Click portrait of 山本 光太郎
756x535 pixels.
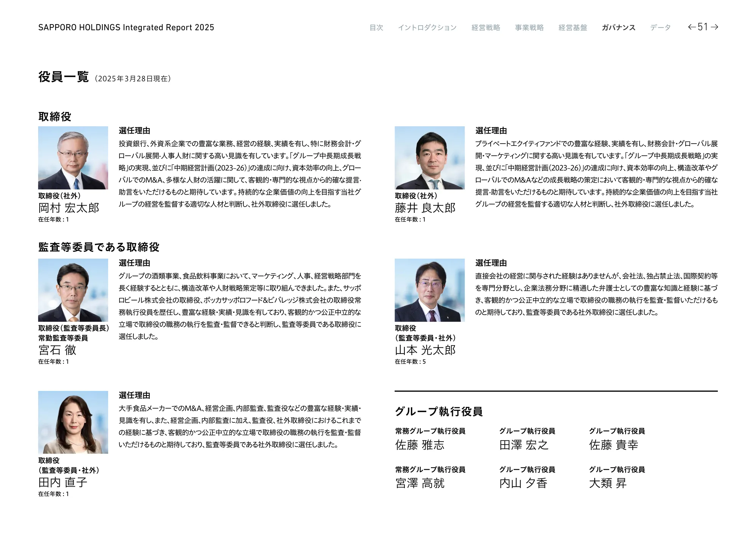[429, 290]
